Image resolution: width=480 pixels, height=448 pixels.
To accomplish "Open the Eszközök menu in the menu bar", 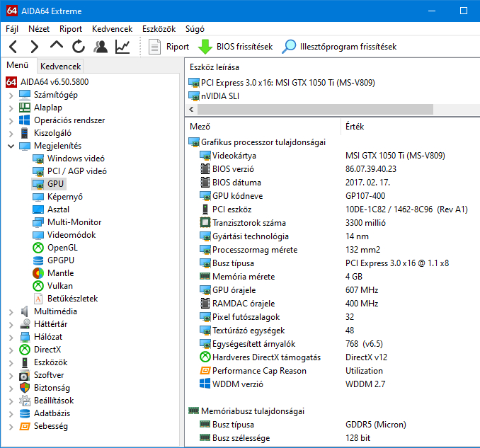I will click(x=159, y=29).
